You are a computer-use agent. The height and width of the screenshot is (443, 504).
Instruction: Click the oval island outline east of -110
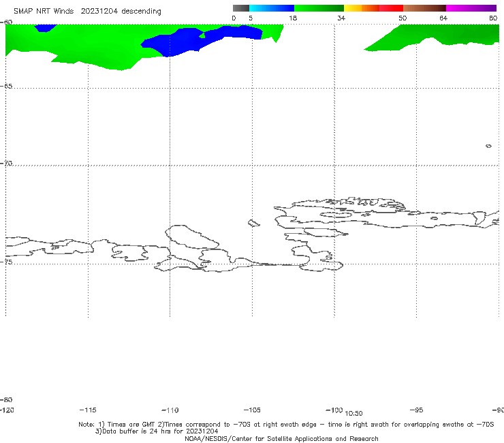(x=192, y=237)
